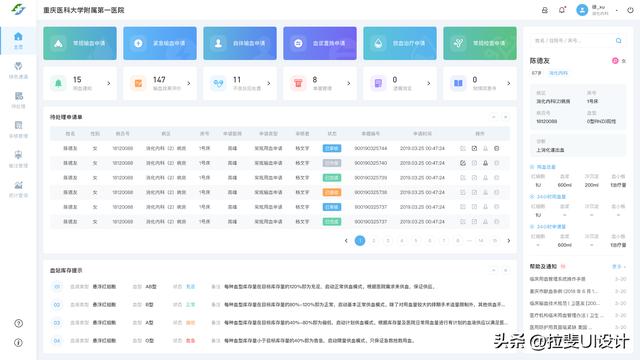The height and width of the screenshot is (360, 640).
Task: Click the orange status tag in row 900190325738
Action: 332,192
